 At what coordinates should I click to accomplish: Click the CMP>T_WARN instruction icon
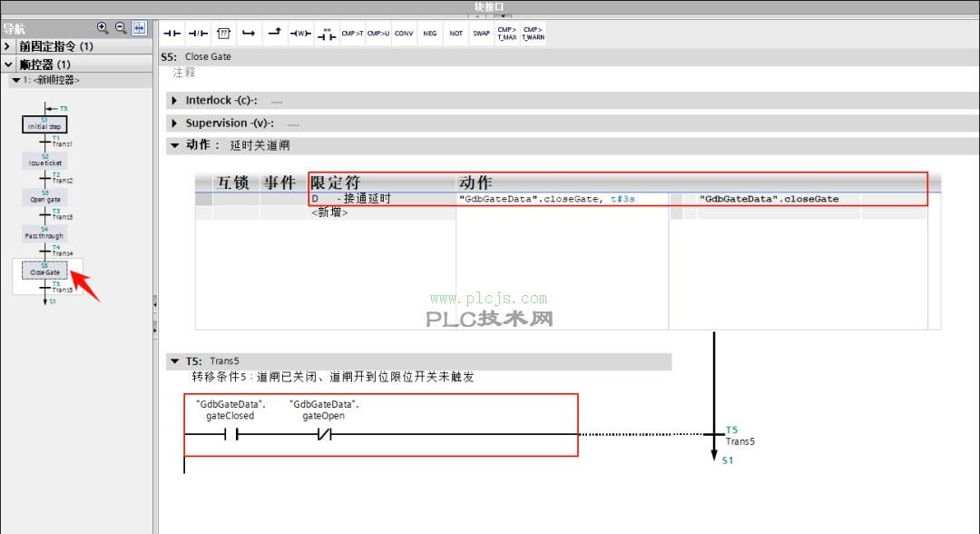533,33
